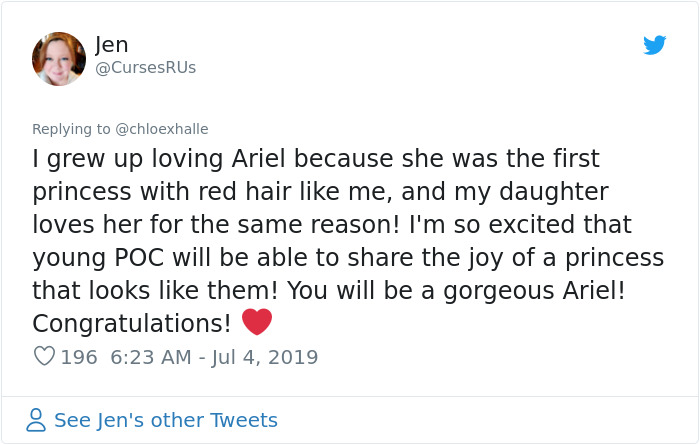Viewport: 700px width, 445px height.
Task: Click the Twitter bird logo
Action: [x=654, y=45]
